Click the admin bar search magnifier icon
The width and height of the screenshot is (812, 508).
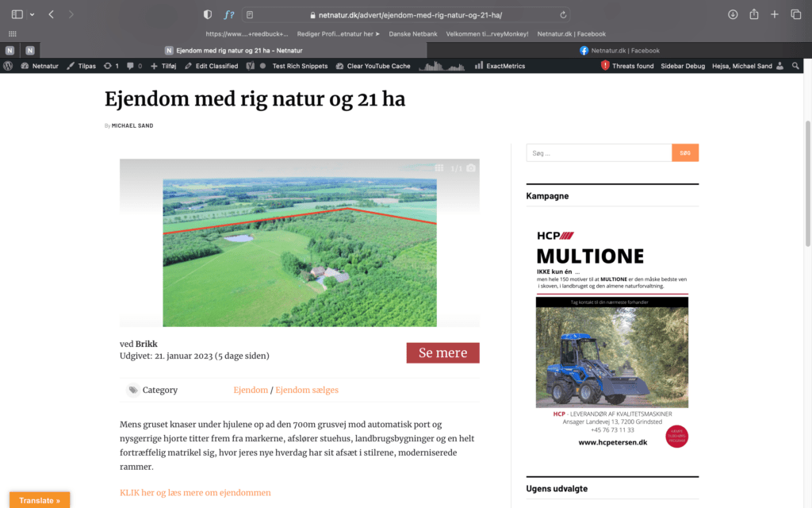pyautogui.click(x=796, y=66)
